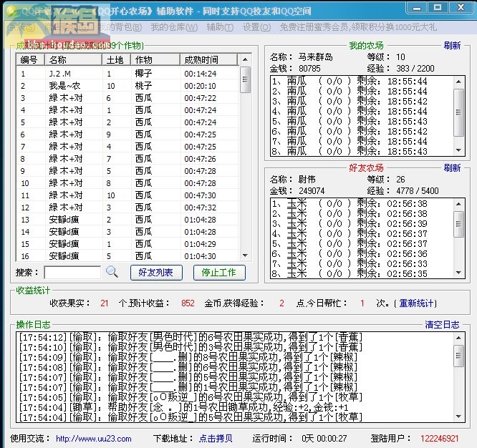Select plot 6、玉米 with 02:56:36 remaining
477x448 pixels.
point(362,254)
